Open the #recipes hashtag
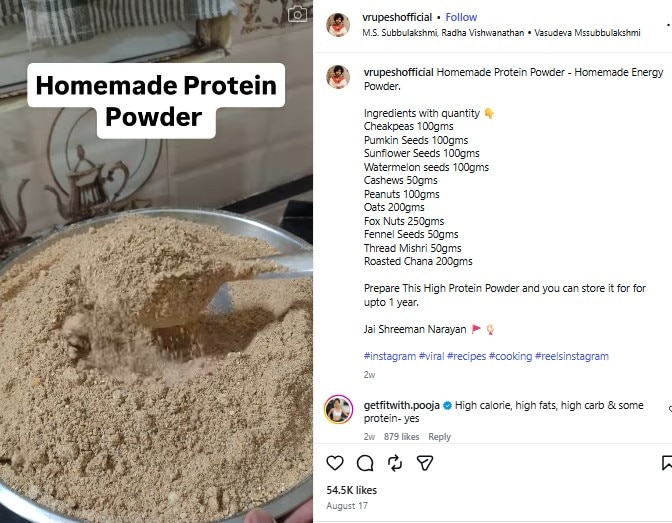 pyautogui.click(x=466, y=356)
